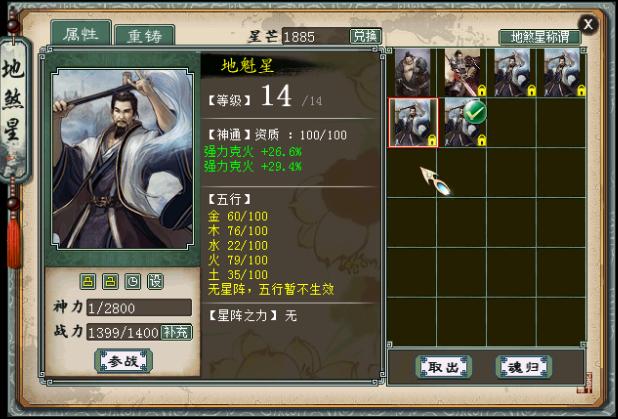Select the red-armored warrior card
Image resolution: width=618 pixels, height=419 pixels.
464,73
